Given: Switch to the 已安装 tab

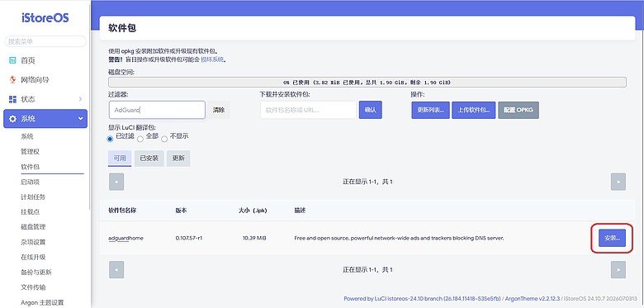Looking at the screenshot, I should [x=149, y=158].
